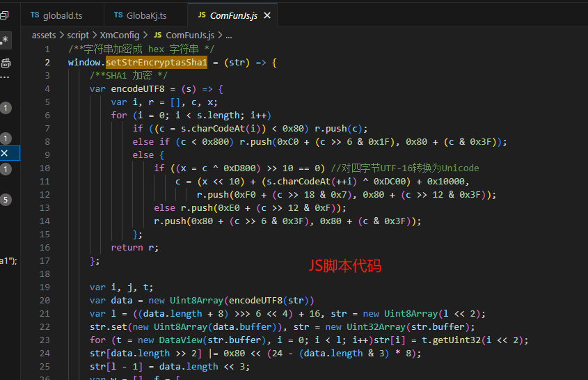
Task: Open the script breadcrumb segment
Action: [78, 35]
